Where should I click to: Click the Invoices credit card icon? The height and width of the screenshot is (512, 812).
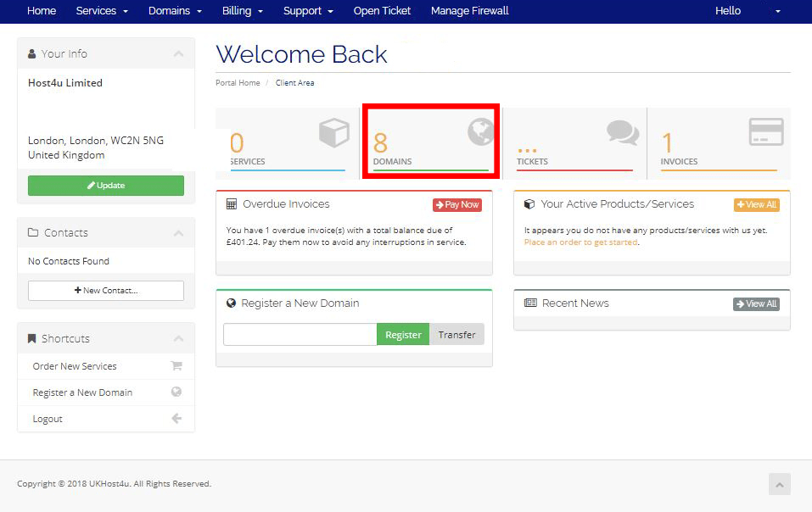coord(766,131)
